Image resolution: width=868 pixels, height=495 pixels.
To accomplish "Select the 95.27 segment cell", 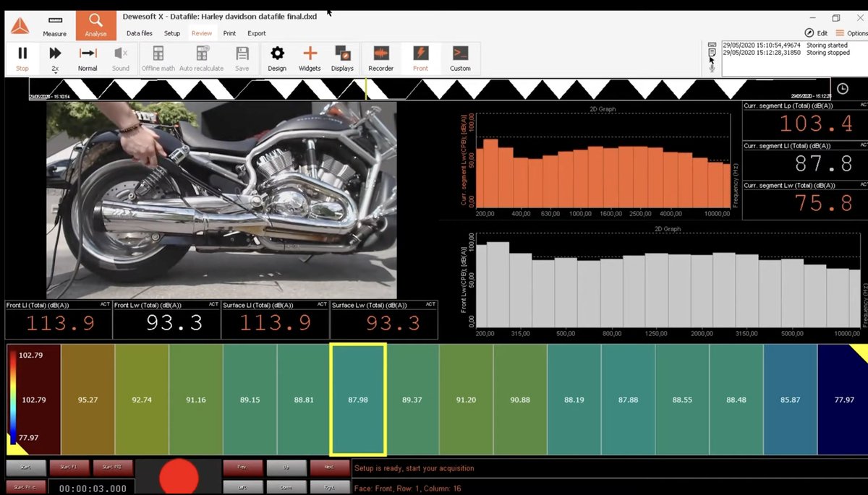I will 88,400.
